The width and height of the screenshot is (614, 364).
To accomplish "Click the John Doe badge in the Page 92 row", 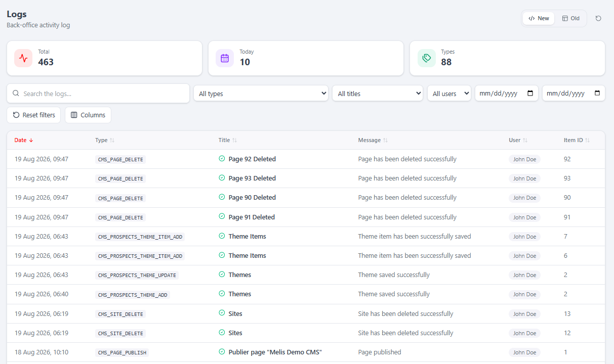I will (524, 159).
